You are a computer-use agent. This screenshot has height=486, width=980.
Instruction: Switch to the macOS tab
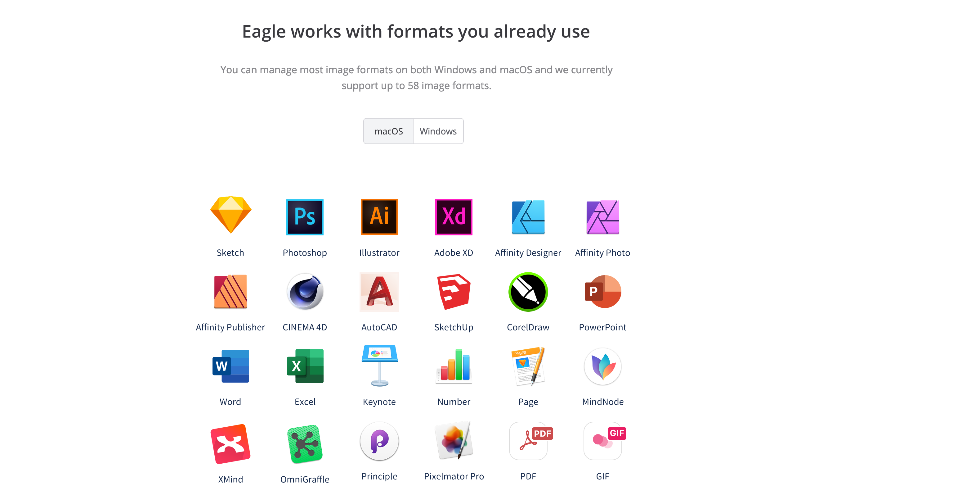[388, 131]
